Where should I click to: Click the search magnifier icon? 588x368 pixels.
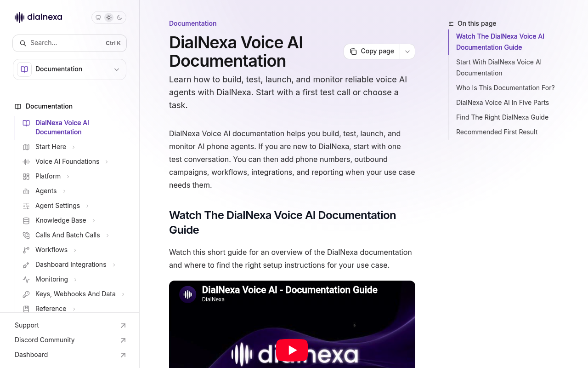tap(23, 43)
